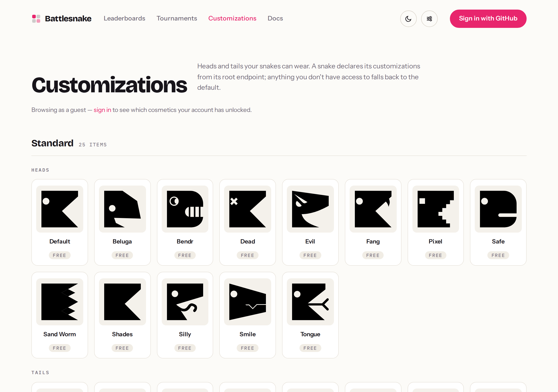Click the FREE badge under Bendr
The height and width of the screenshot is (392, 558).
(x=185, y=255)
